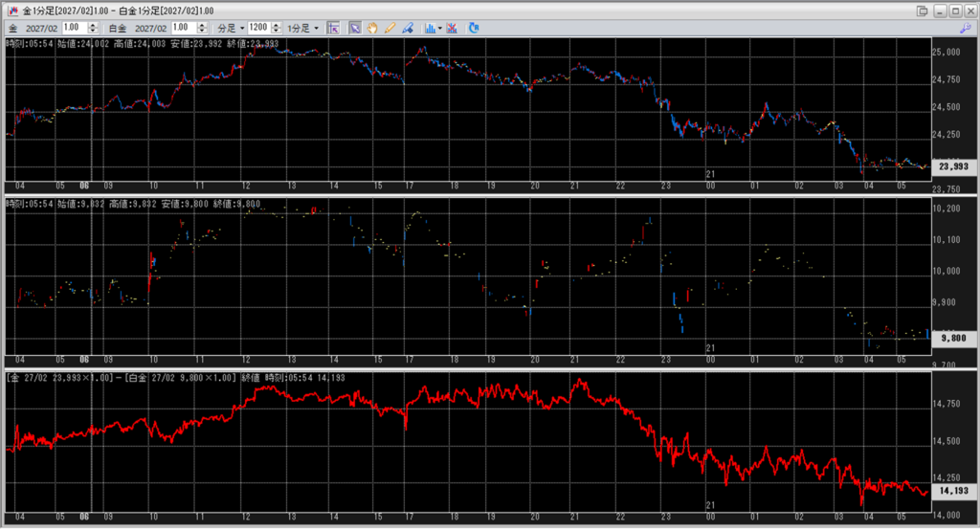The height and width of the screenshot is (529, 980).
Task: Activate the hand pan tool
Action: 372,28
